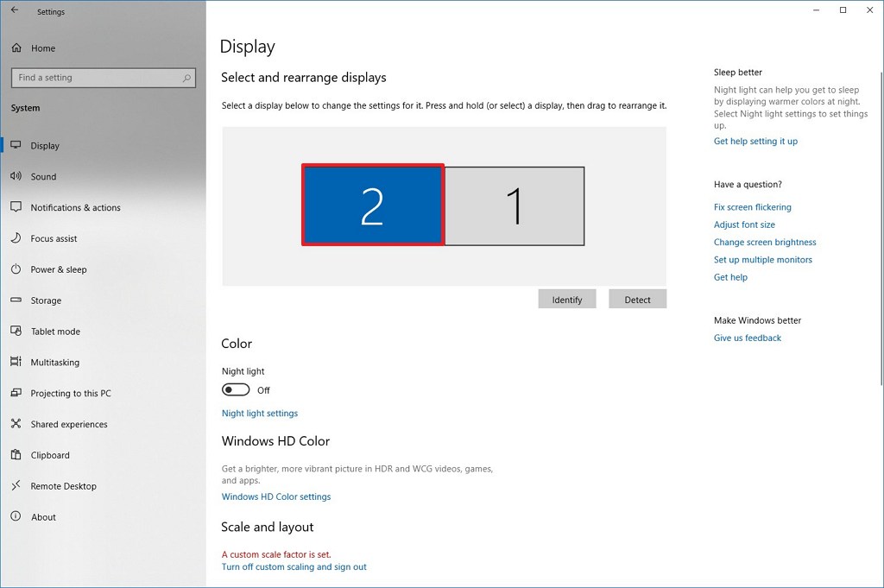Close the Settings window
Screen dimensions: 884x588
pyautogui.click(x=870, y=10)
